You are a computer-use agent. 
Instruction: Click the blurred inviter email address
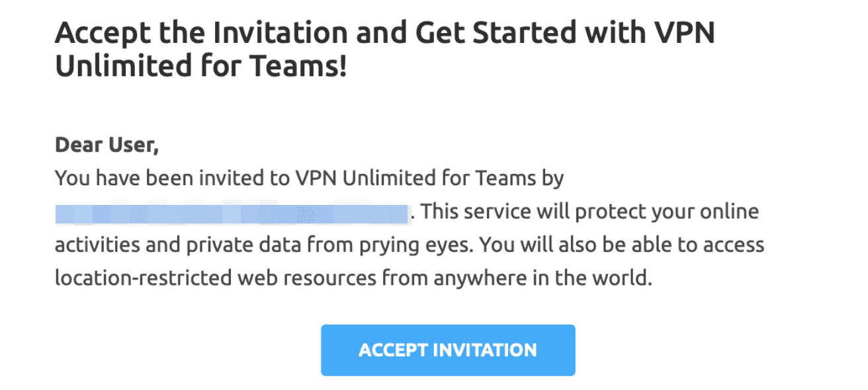232,214
